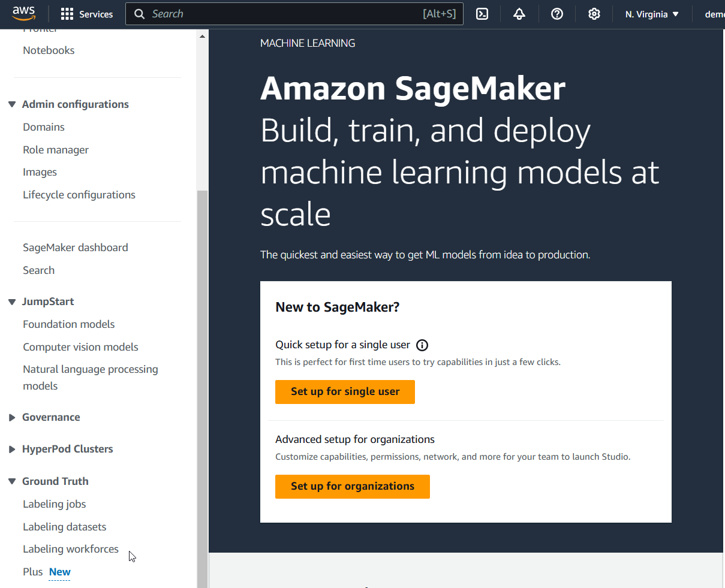Viewport: 725px width, 588px height.
Task: Click the New badge next to Plus
Action: [x=60, y=572]
